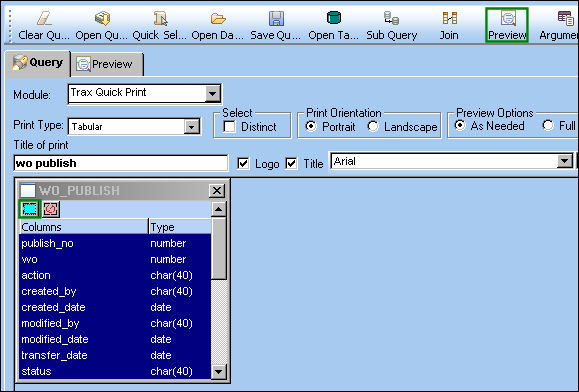Launch the Quick Select tool
Image resolution: width=579 pixels, height=392 pixels.
(x=160, y=18)
